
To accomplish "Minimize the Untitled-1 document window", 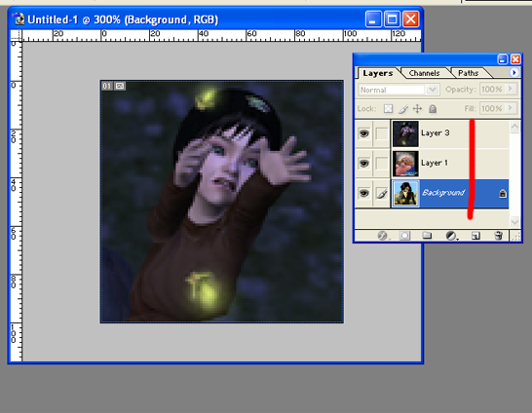I will [x=373, y=19].
